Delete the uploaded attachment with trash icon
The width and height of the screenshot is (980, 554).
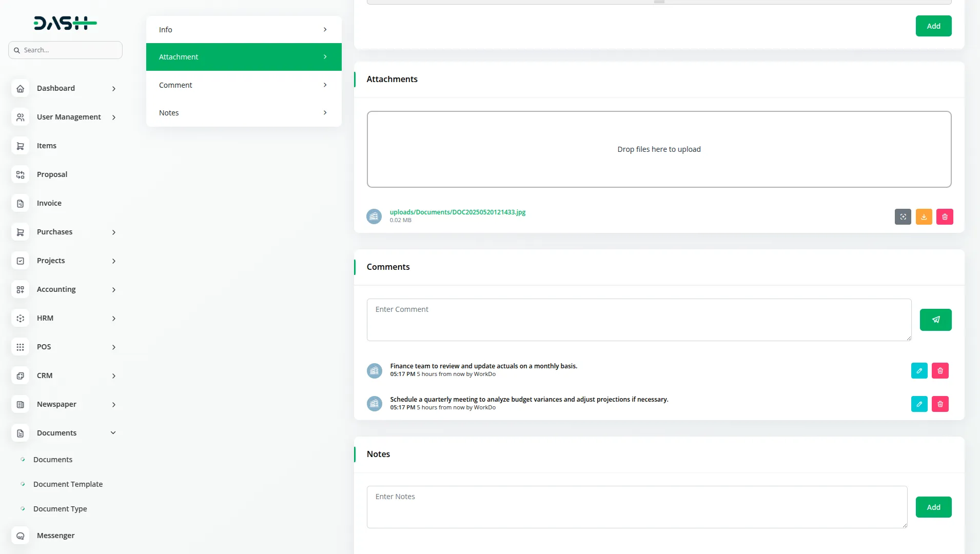tap(945, 216)
